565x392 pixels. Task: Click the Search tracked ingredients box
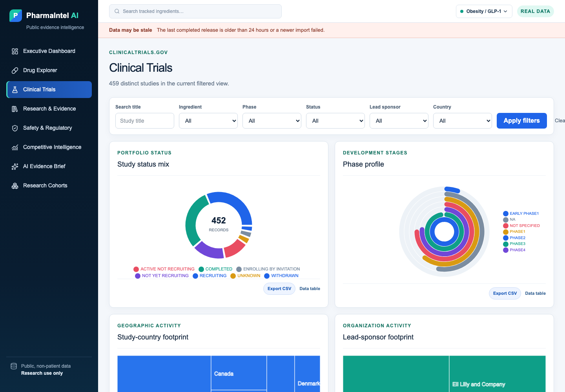[195, 11]
